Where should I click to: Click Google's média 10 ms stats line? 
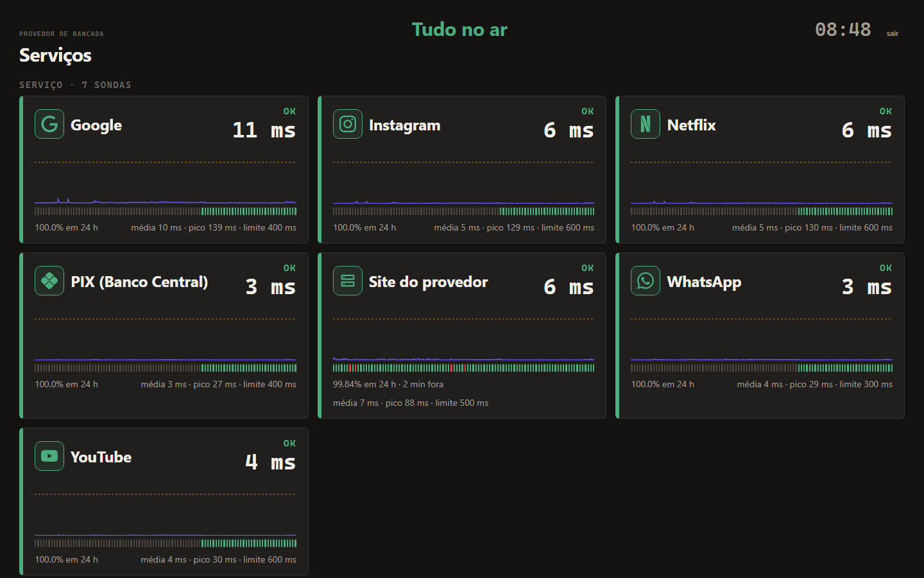click(x=214, y=227)
